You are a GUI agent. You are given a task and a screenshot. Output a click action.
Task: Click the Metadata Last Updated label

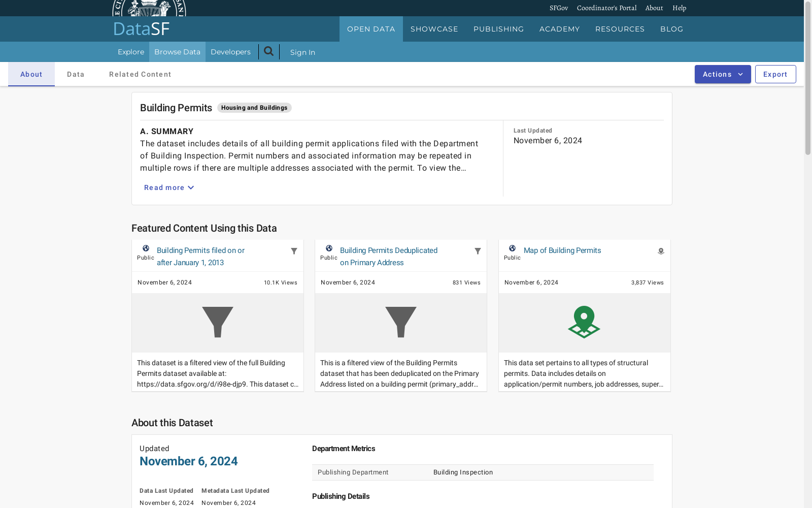point(235,491)
